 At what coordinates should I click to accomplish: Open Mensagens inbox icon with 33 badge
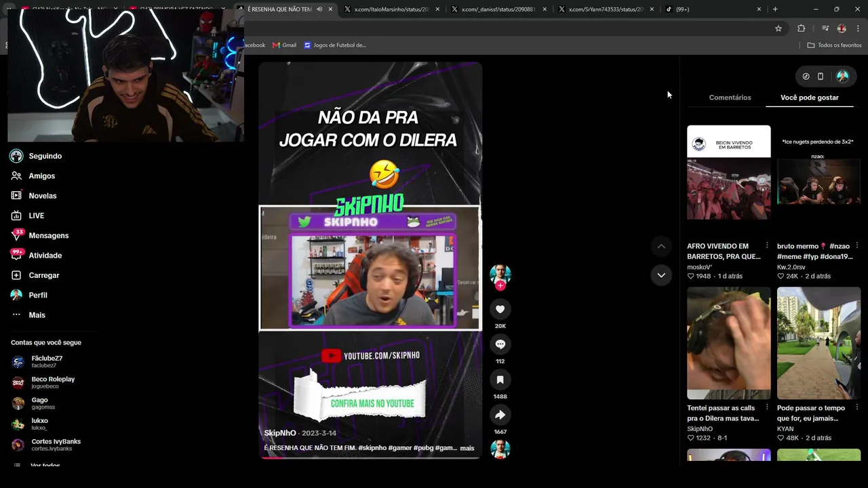pyautogui.click(x=16, y=235)
